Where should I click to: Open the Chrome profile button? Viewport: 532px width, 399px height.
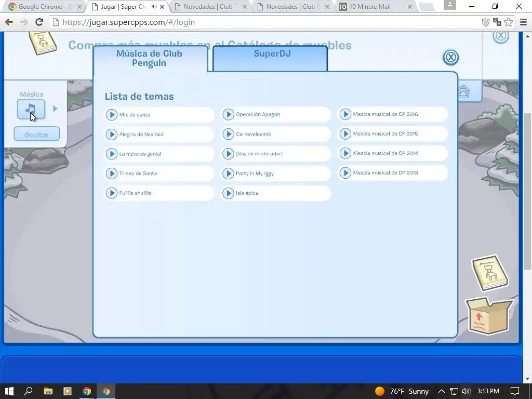[449, 5]
